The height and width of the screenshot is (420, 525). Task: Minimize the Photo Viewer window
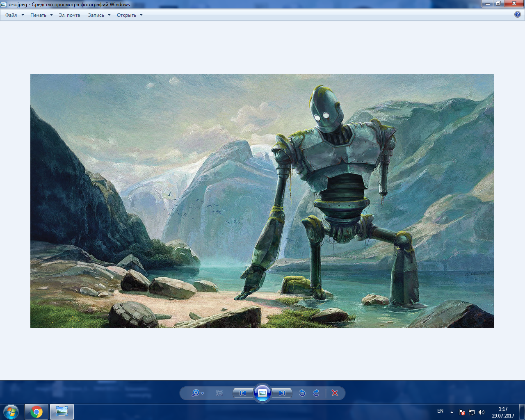[487, 3]
